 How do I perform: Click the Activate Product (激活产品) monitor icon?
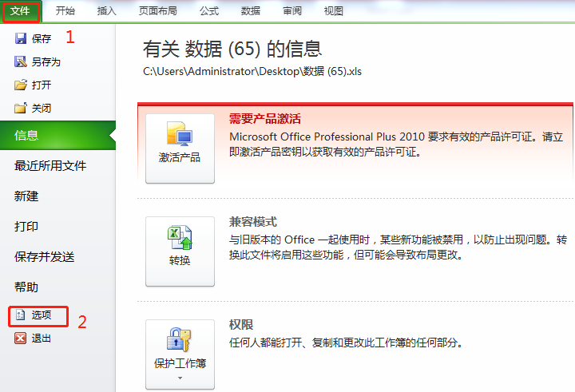coord(180,134)
